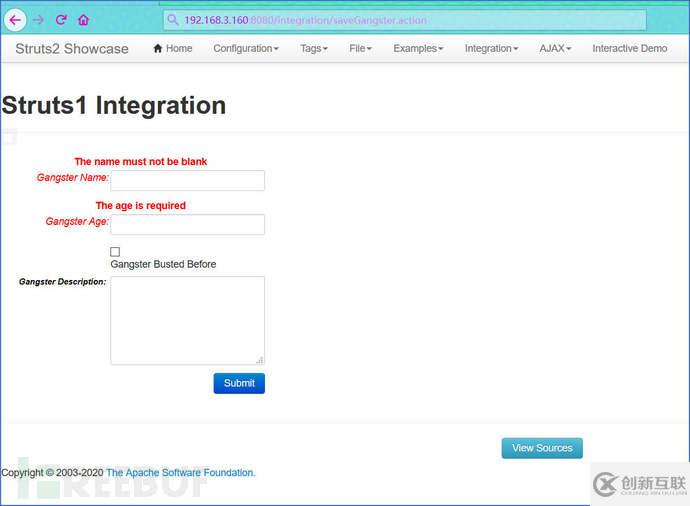Expand the Configuration dropdown menu
This screenshot has width=690, height=506.
(x=246, y=48)
